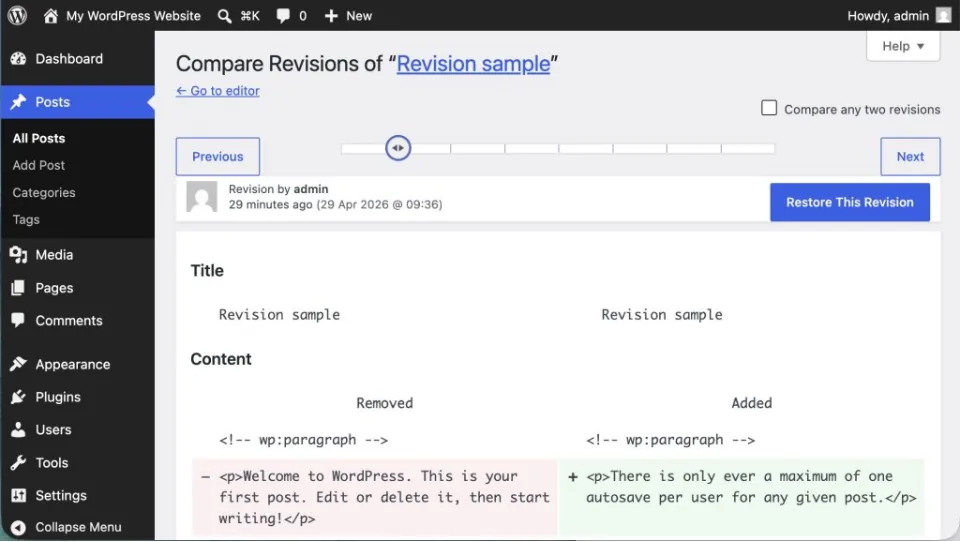Click the Media icon in sidebar

[18, 255]
